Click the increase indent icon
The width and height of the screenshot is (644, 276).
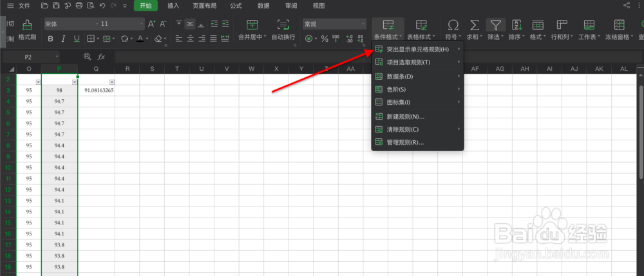[225, 24]
